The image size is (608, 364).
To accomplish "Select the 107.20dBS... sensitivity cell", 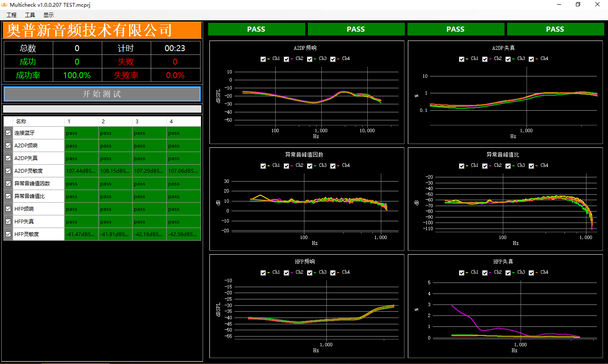I will tap(149, 171).
